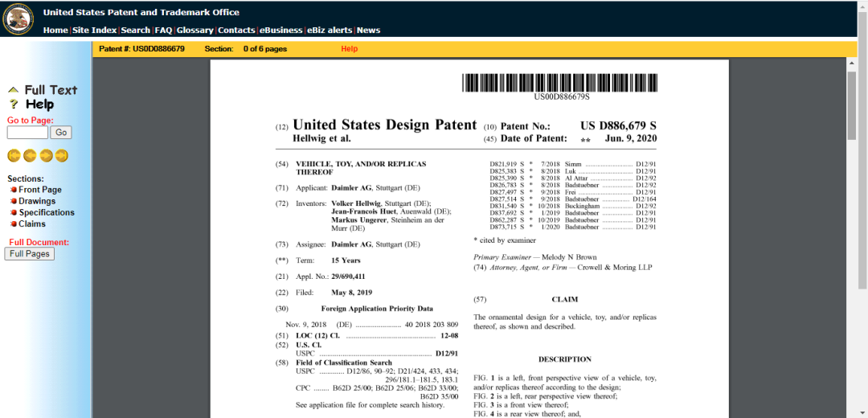This screenshot has width=868, height=418.
Task: Open the News navigation link
Action: (369, 31)
